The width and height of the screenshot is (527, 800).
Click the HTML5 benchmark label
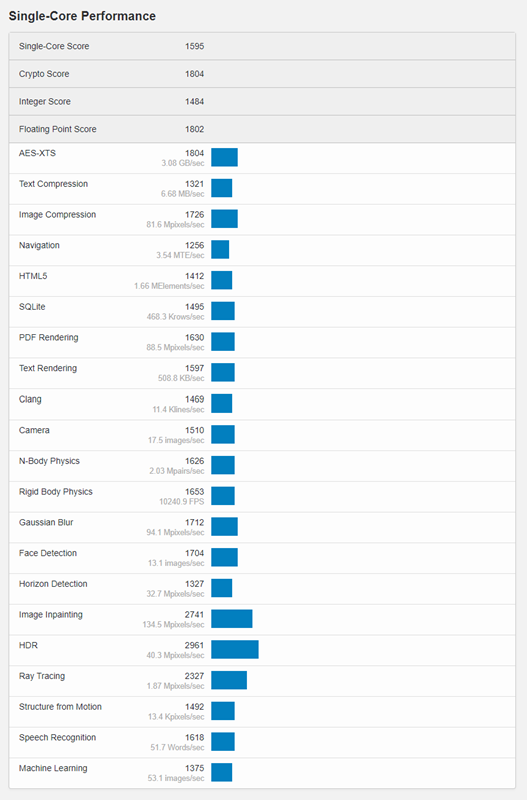pyautogui.click(x=33, y=276)
